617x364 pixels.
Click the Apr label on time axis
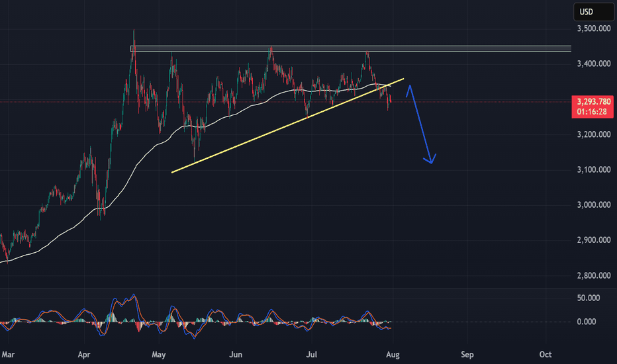84,355
